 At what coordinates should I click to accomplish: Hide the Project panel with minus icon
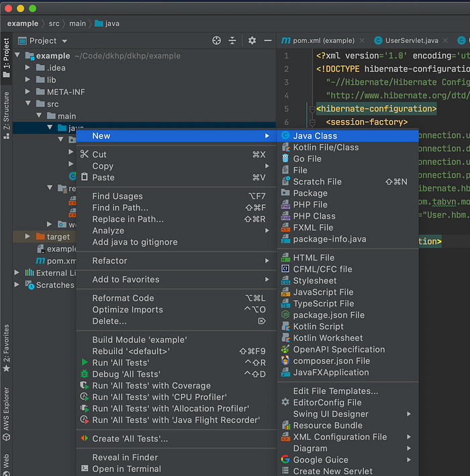(x=268, y=40)
